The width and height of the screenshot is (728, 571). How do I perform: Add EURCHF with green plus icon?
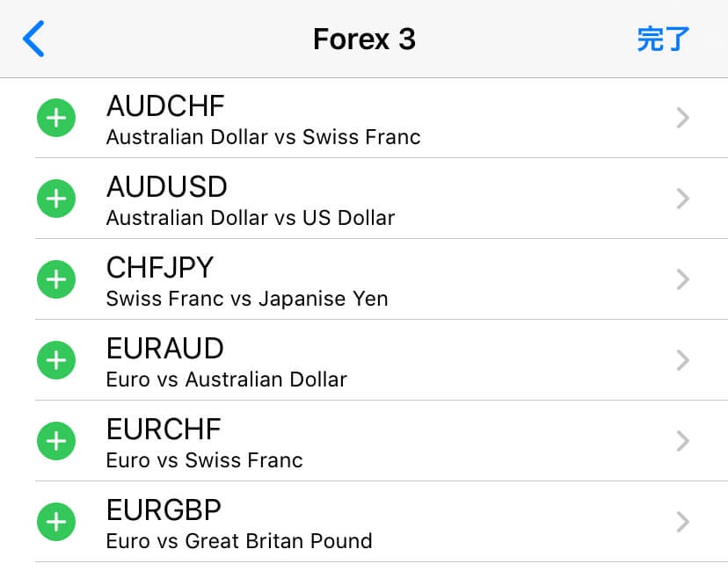point(56,441)
